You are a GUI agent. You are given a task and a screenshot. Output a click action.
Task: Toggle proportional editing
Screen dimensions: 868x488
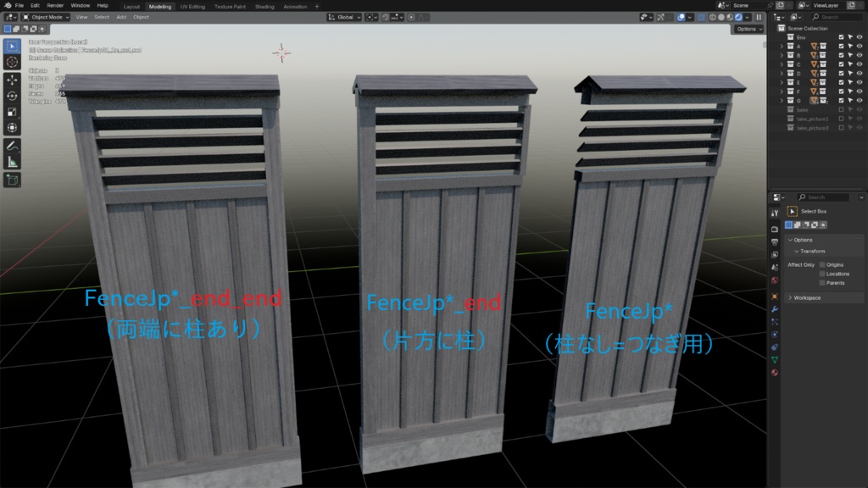[x=411, y=17]
